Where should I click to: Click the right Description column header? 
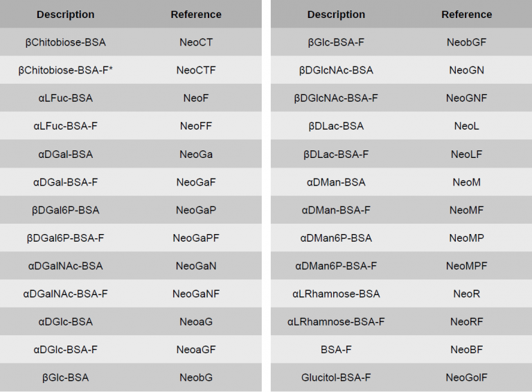[336, 15]
